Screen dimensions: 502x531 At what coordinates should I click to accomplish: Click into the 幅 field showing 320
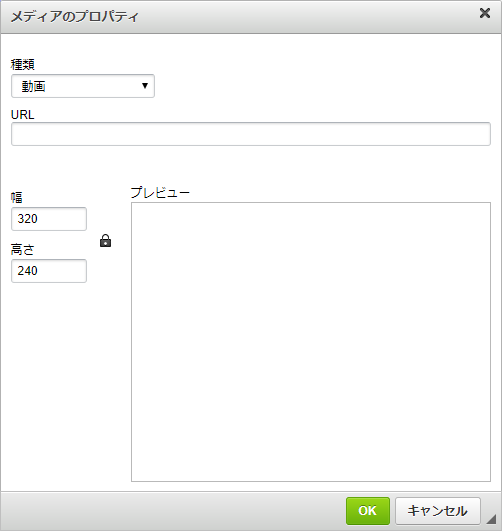49,219
